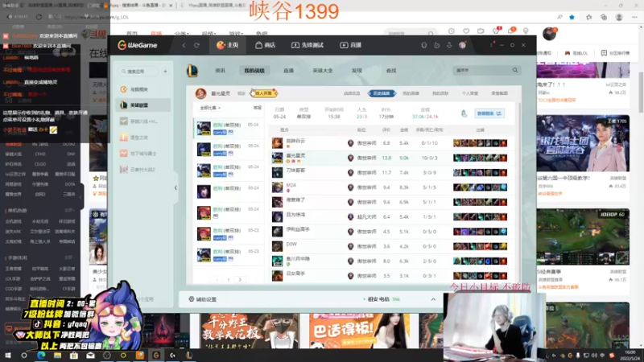Click the 10/0/3 KDA value
Image resolution: width=644 pixels, height=362 pixels.
[430, 158]
